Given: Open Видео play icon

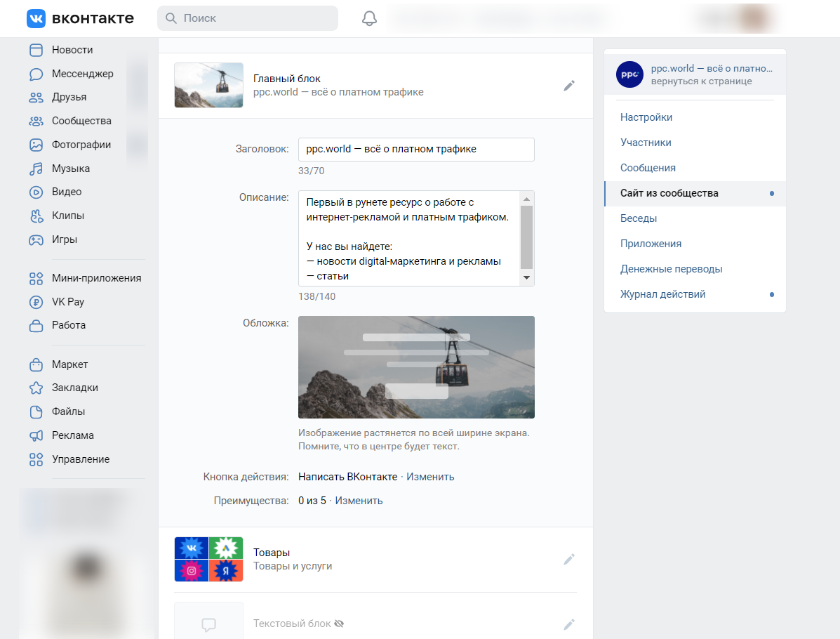Looking at the screenshot, I should [x=36, y=192].
